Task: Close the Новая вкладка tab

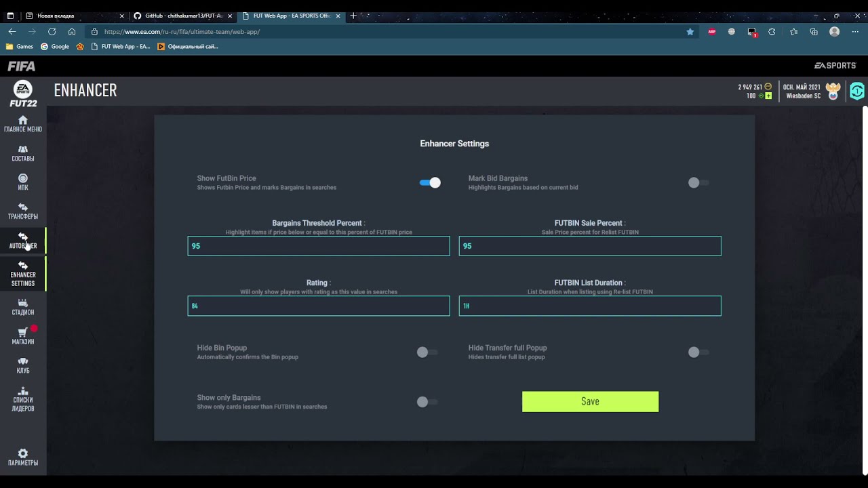Action: [122, 16]
